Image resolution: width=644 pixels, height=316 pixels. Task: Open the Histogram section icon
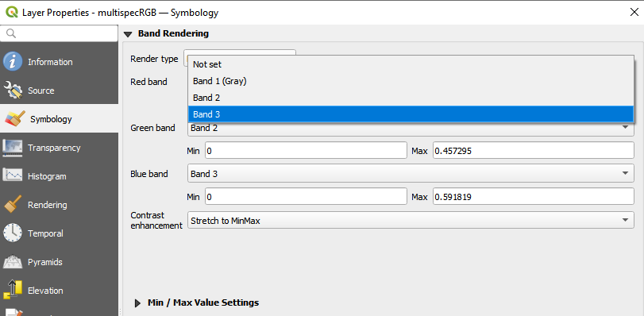point(13,176)
